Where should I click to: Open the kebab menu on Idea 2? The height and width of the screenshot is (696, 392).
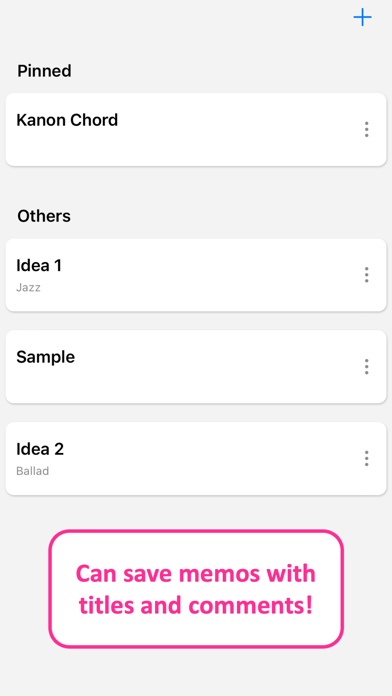click(x=366, y=458)
